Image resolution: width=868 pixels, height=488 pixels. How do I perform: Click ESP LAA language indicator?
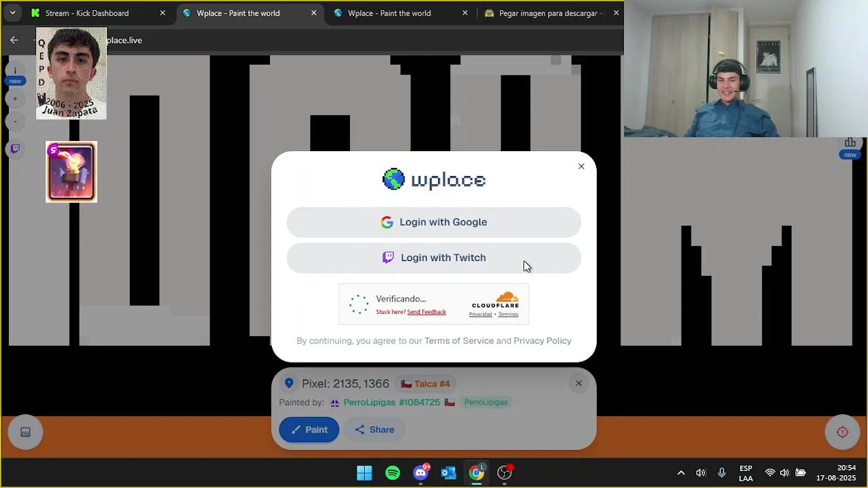745,473
